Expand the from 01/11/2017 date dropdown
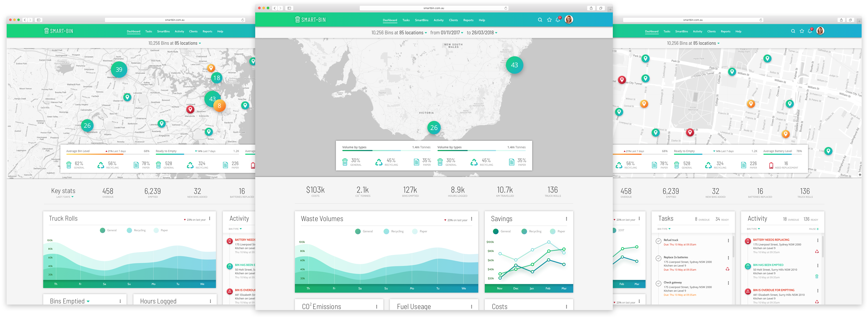This screenshot has height=319, width=868. (x=446, y=33)
